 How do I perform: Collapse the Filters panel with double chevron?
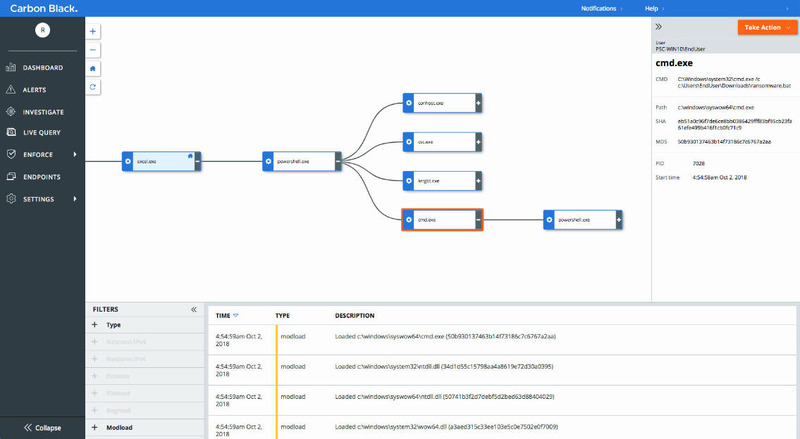pos(194,310)
